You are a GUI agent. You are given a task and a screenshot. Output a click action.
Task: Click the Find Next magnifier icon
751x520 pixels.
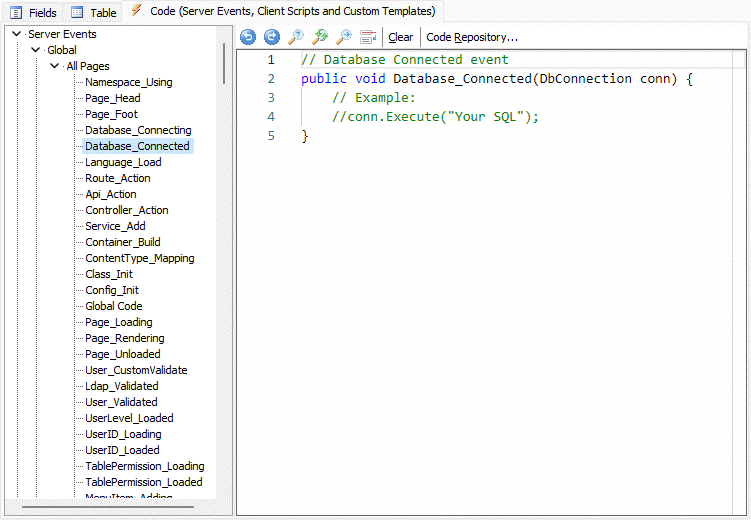tap(343, 37)
